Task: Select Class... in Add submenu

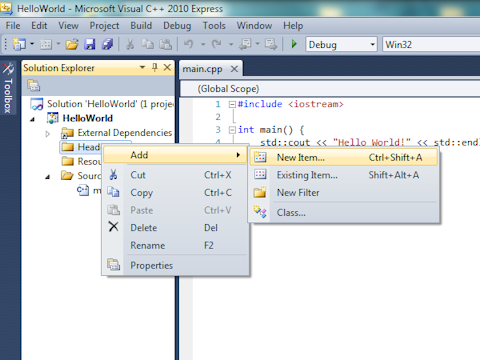Action: [344, 213]
